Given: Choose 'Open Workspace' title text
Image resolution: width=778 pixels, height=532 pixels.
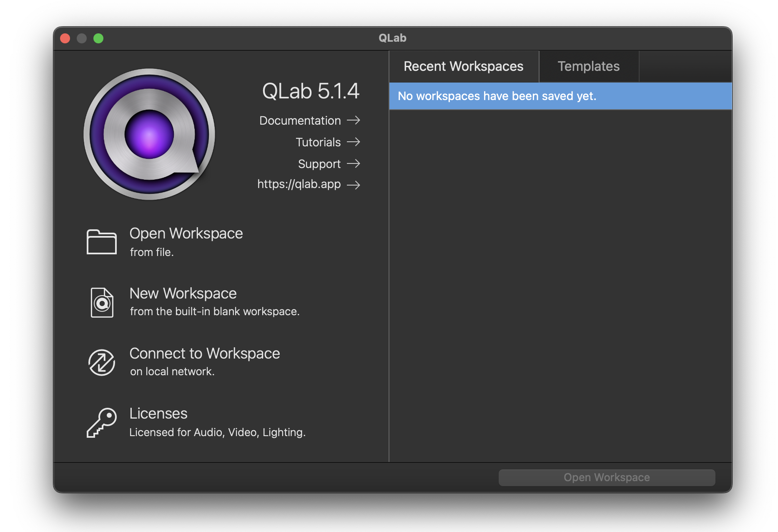Looking at the screenshot, I should click(x=186, y=233).
